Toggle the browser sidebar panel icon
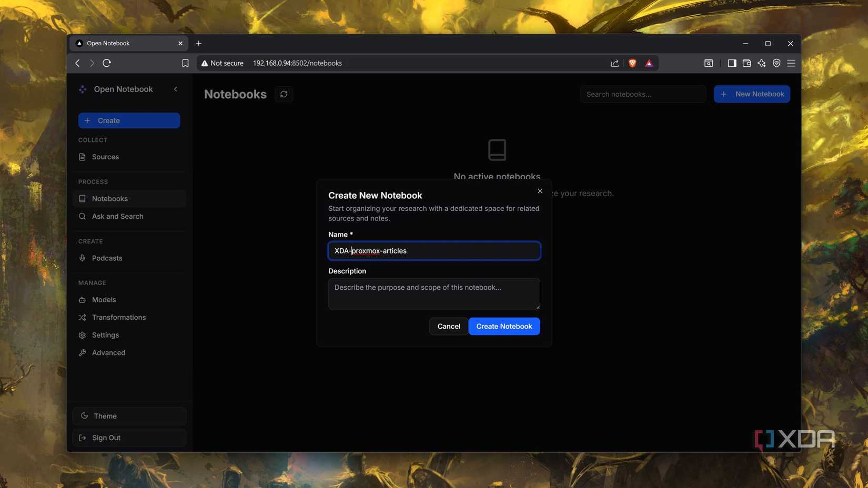Image resolution: width=868 pixels, height=488 pixels. (732, 63)
